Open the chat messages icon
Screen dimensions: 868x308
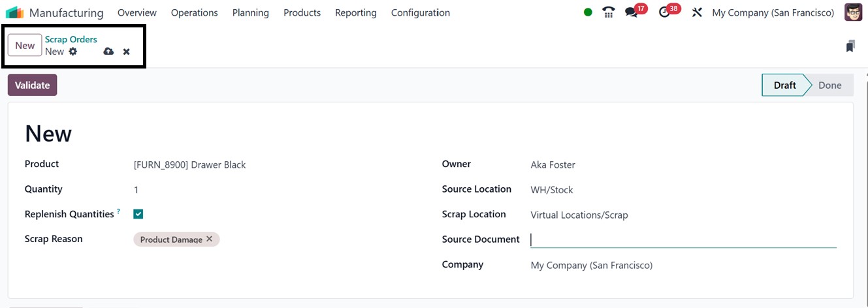coord(631,12)
